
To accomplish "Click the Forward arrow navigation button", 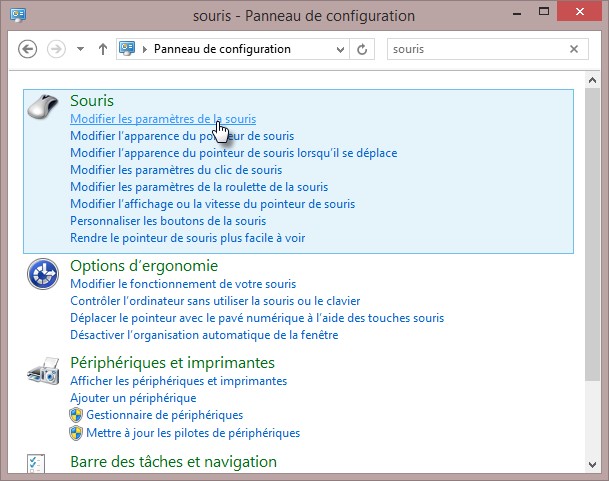I will tap(56, 49).
